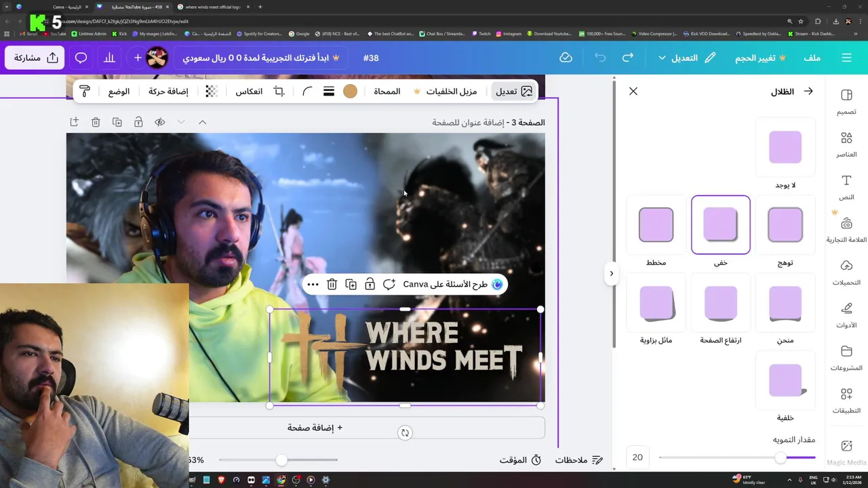Image resolution: width=868 pixels, height=488 pixels.
Task: Open the transparency checkerboard icon
Action: pos(212,91)
